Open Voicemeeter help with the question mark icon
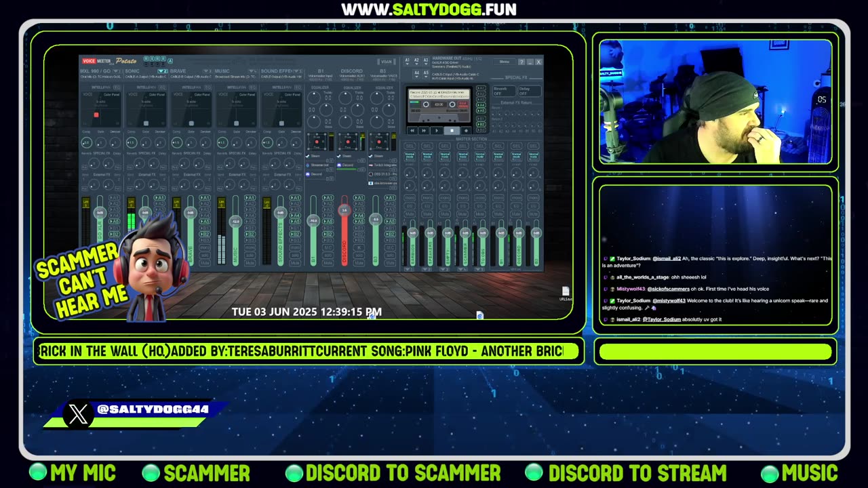Screen dimensions: 868x488 click(x=521, y=62)
